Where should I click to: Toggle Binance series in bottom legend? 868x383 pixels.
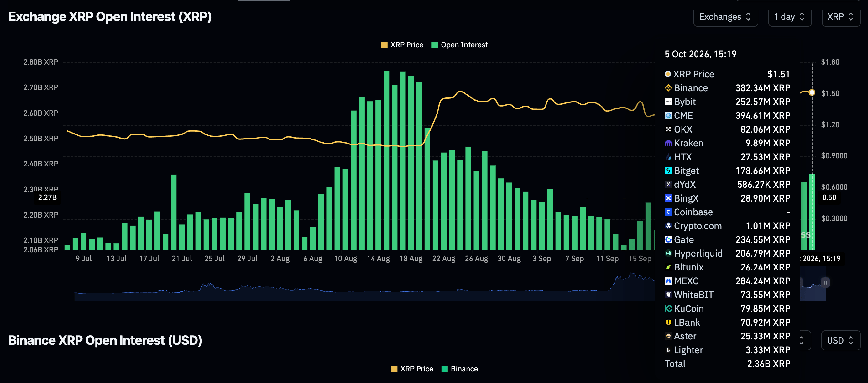[459, 369]
